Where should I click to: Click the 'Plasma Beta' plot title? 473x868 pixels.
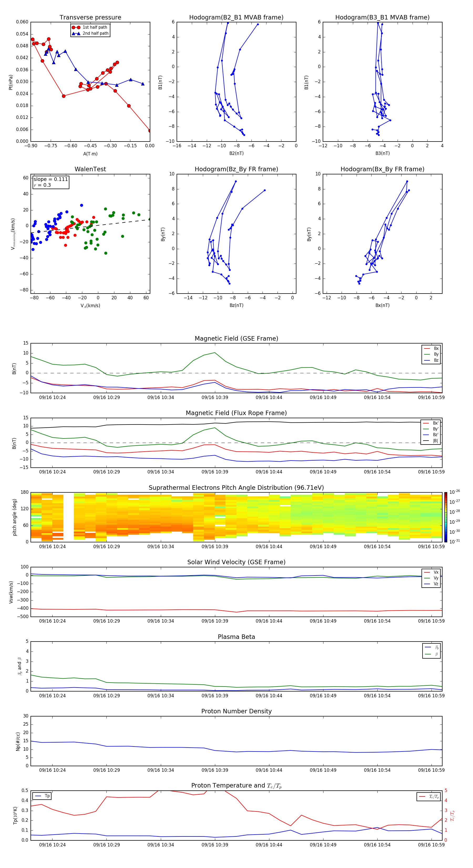pos(236,637)
